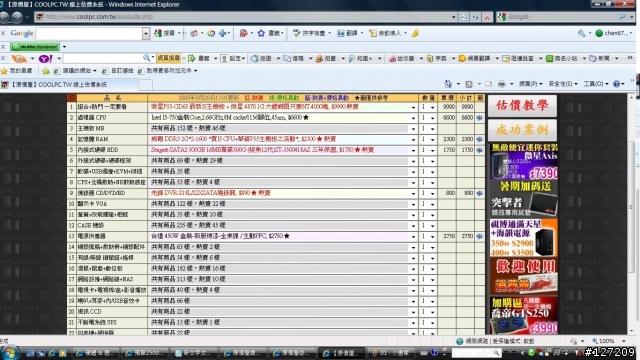Open the Google toolbar search box
640x360 pixels.
(x=89, y=33)
